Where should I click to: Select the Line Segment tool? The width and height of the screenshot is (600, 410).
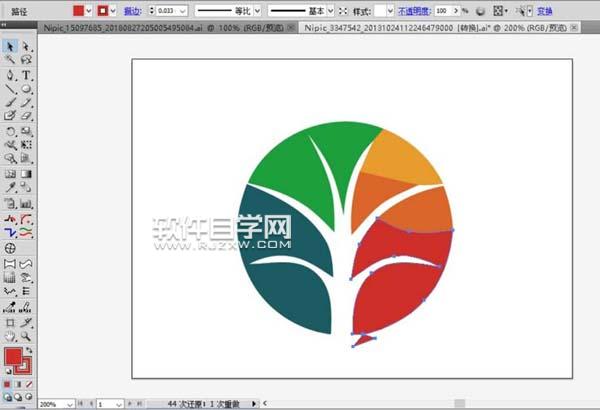click(10, 89)
